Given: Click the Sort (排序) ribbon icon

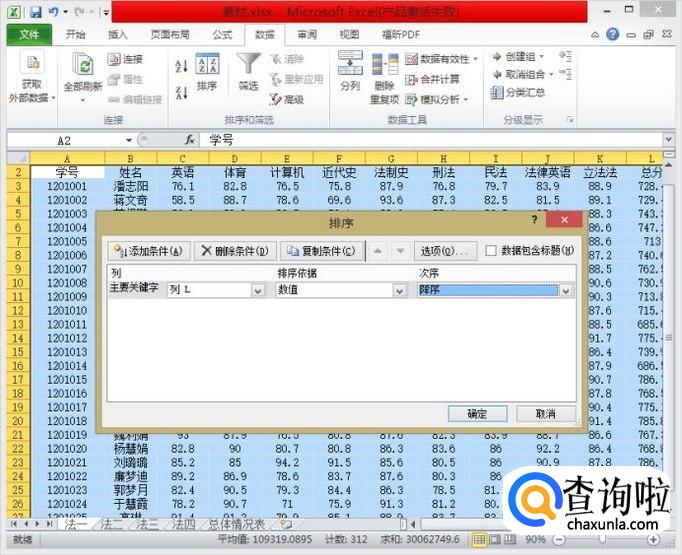Looking at the screenshot, I should (x=207, y=72).
